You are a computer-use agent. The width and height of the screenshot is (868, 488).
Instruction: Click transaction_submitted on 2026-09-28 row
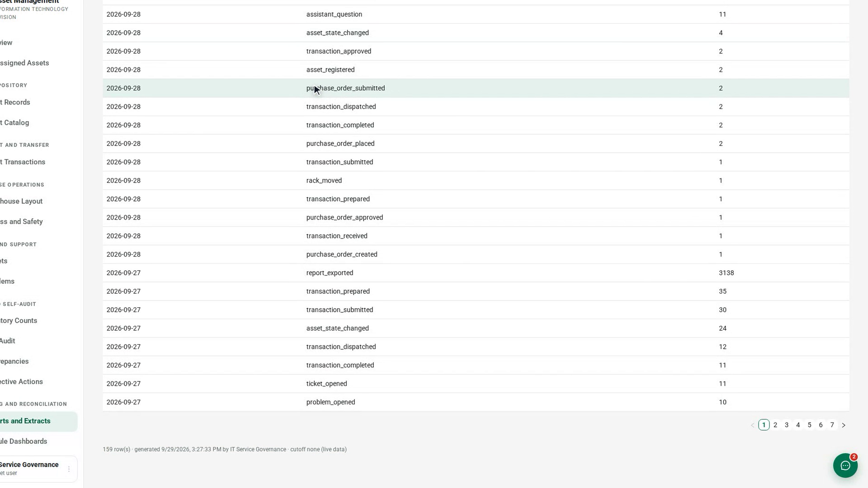pos(340,162)
